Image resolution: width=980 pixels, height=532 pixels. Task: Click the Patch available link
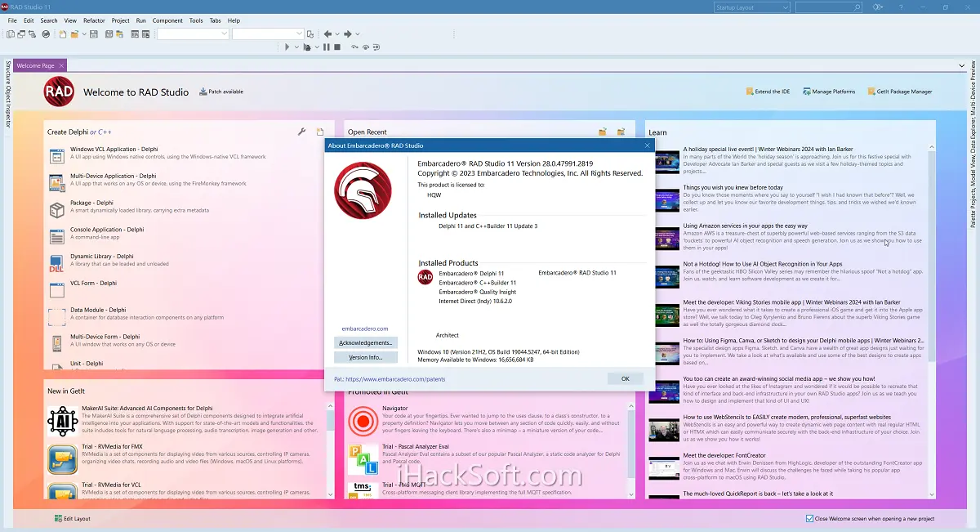click(x=221, y=92)
